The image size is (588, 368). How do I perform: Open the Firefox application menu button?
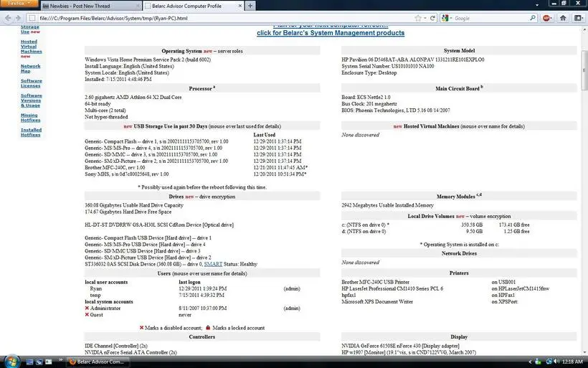pos(19,4)
